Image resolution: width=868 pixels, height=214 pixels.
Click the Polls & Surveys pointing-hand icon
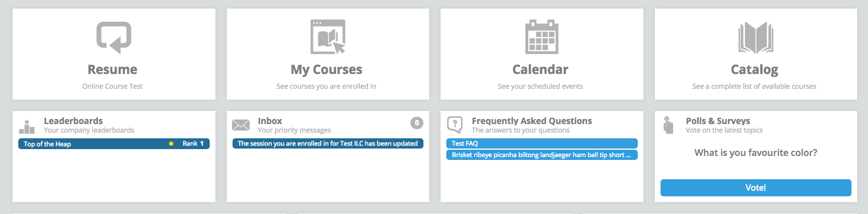[669, 125]
